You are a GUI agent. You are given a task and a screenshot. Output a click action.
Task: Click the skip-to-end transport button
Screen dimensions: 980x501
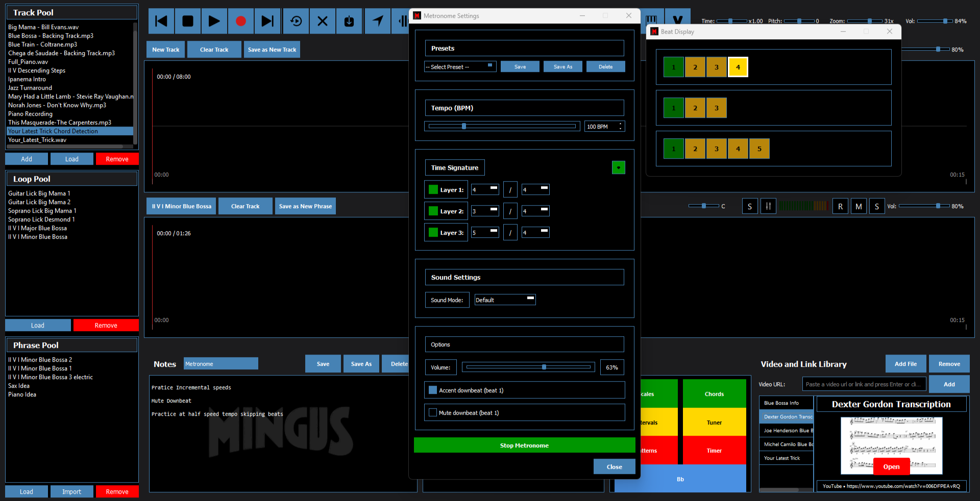tap(267, 21)
